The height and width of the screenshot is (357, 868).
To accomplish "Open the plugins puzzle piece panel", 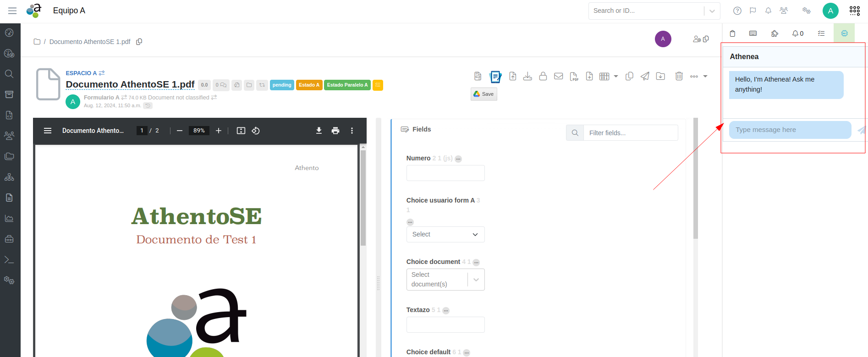I will (775, 33).
